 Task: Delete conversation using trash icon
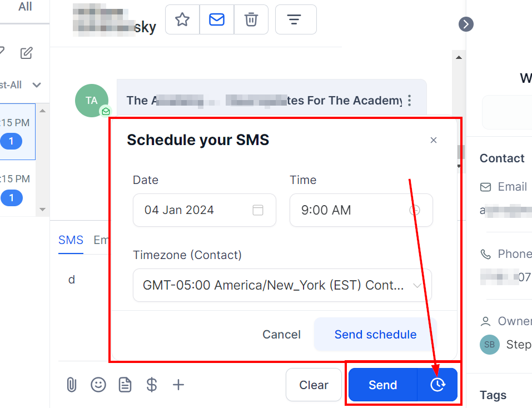pos(251,20)
